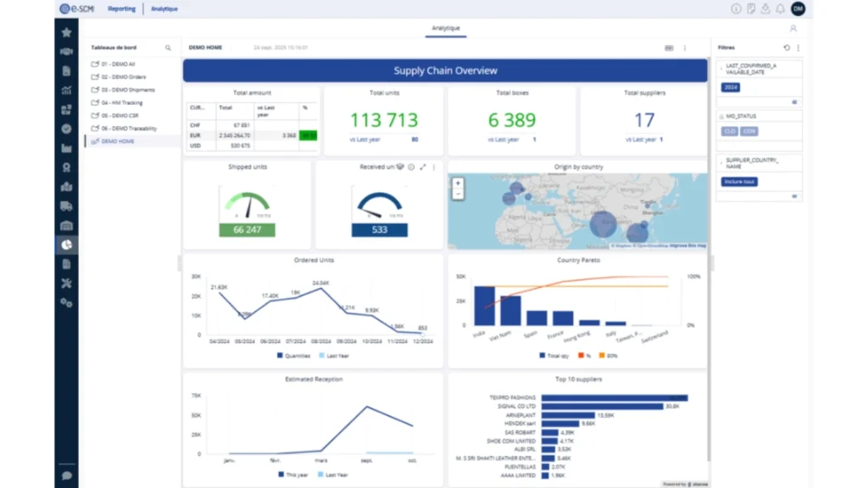Open the Analytique menu in header

[x=164, y=8]
